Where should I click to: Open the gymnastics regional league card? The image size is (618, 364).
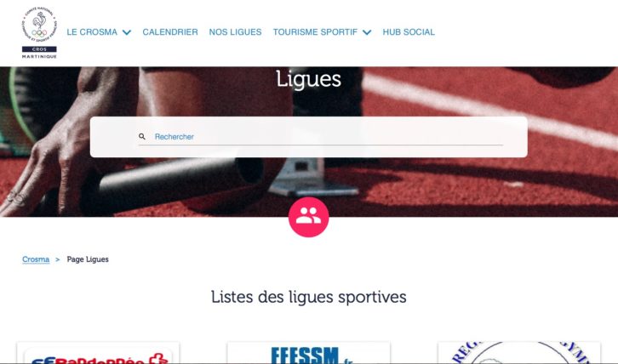pyautogui.click(x=519, y=353)
